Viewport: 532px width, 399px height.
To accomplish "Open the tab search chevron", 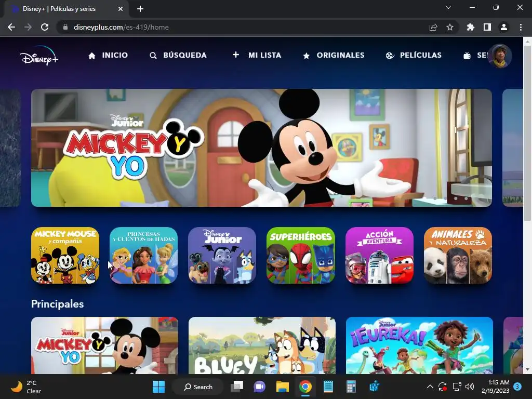I will [x=448, y=7].
